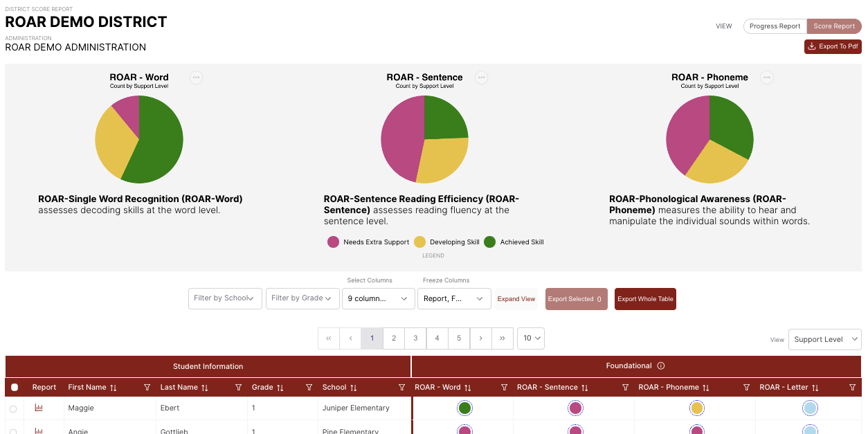
Task: Open the ROAR - Word chart options menu
Action: point(197,78)
